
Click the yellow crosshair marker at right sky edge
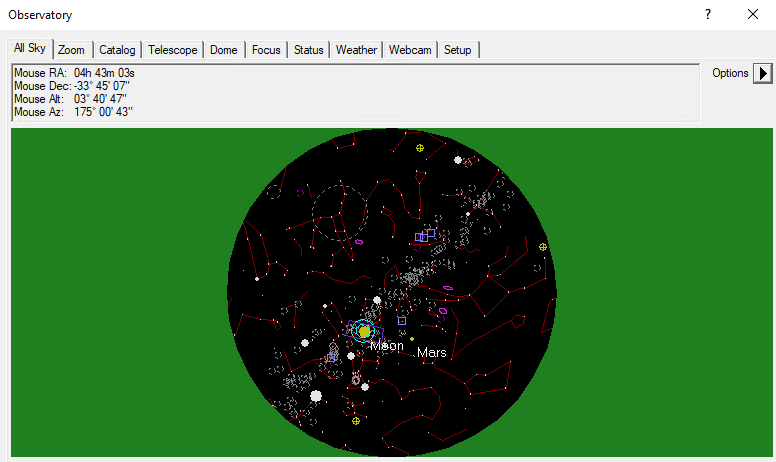543,246
